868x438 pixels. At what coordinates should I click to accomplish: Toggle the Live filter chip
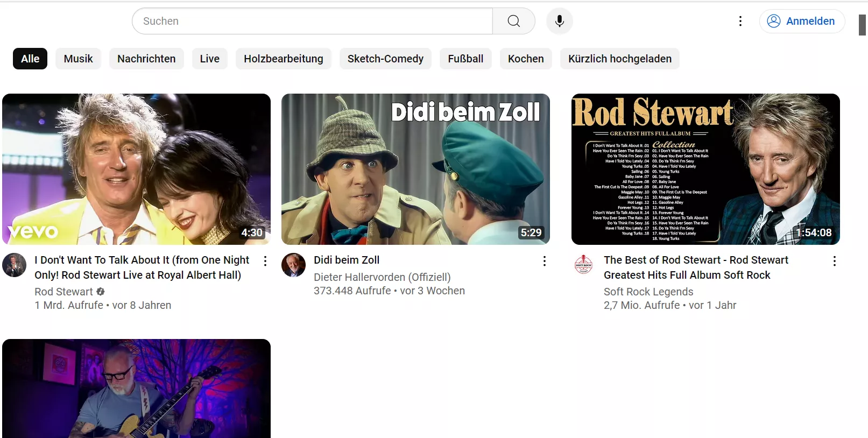pos(209,59)
